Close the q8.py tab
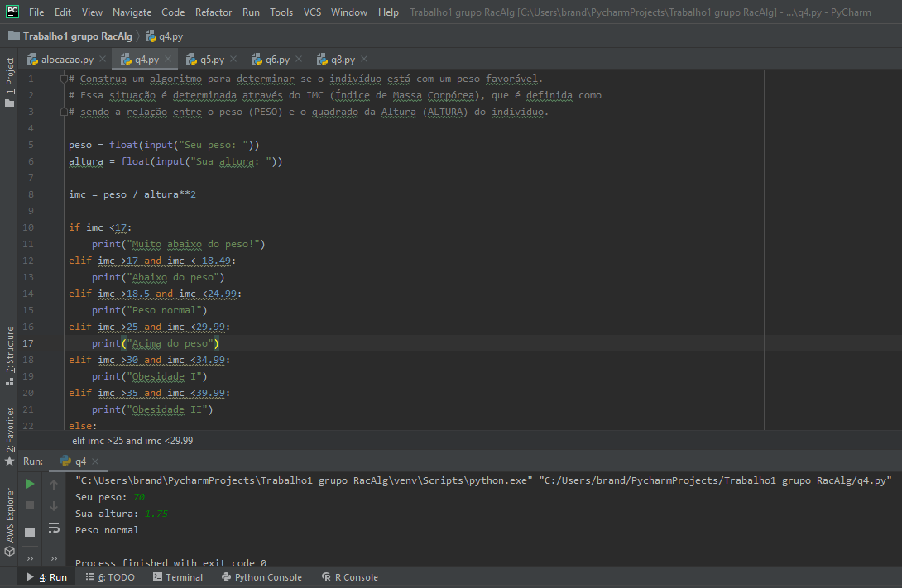Screen dimensions: 902x588 point(364,59)
